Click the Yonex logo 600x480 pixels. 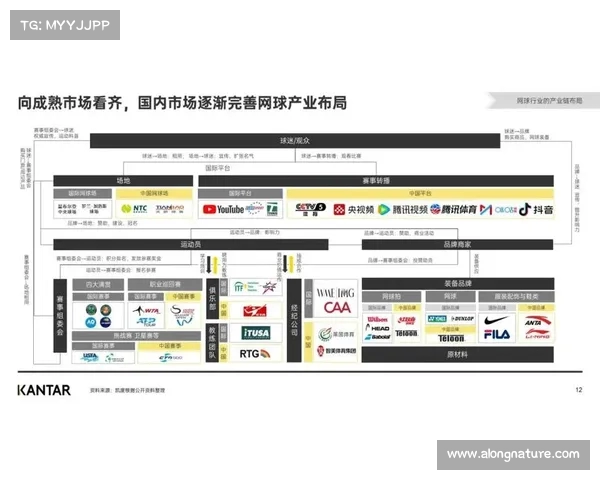pyautogui.click(x=437, y=319)
